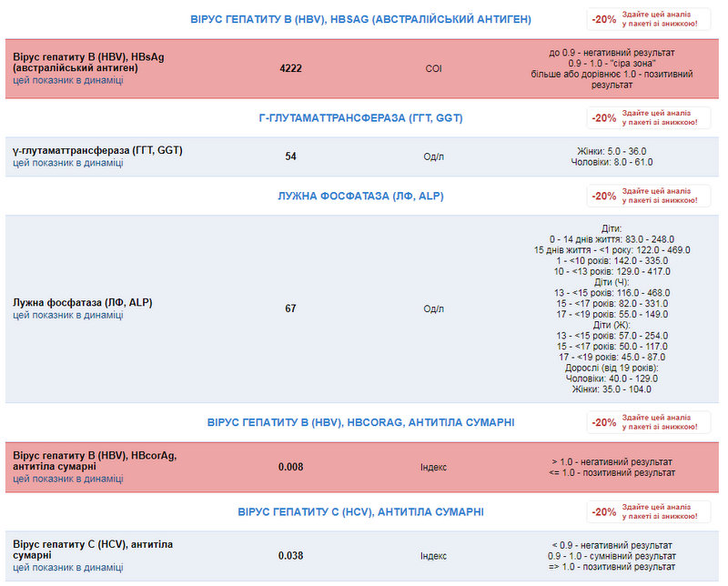Click '0 - 14 днів життя: 83.0 - 248.0' range

(x=612, y=239)
